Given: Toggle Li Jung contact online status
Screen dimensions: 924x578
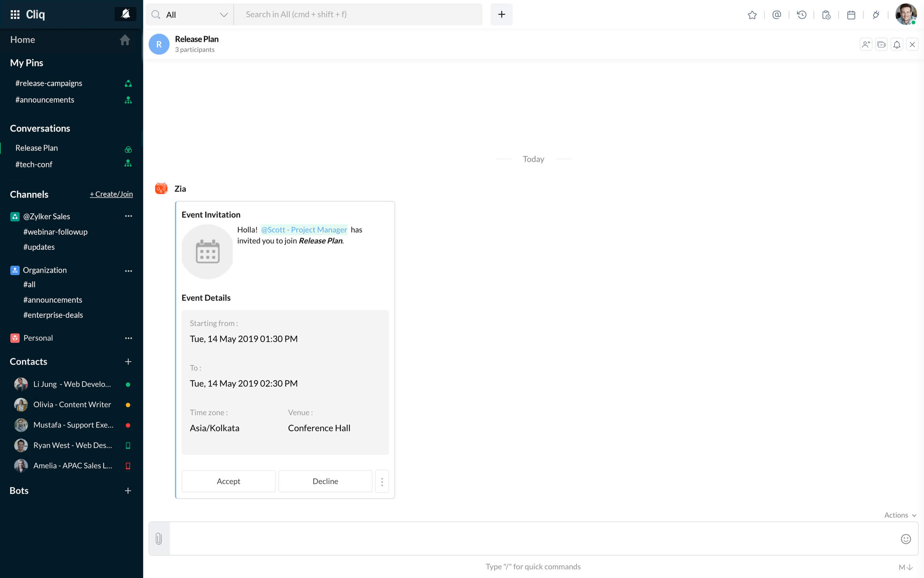Looking at the screenshot, I should click(129, 384).
